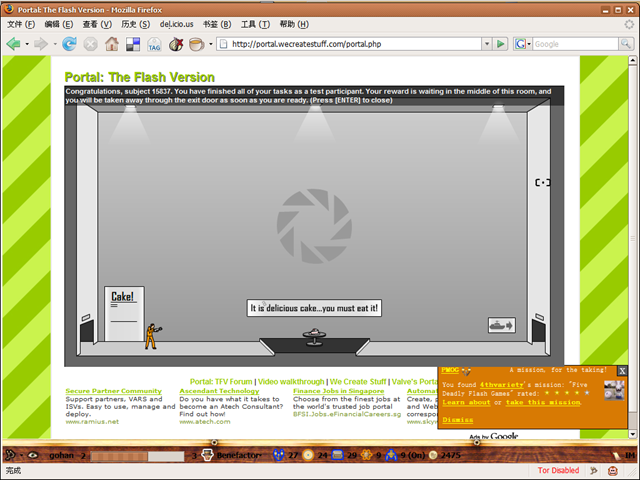Open the 编辑 (E) menu

(x=59, y=24)
